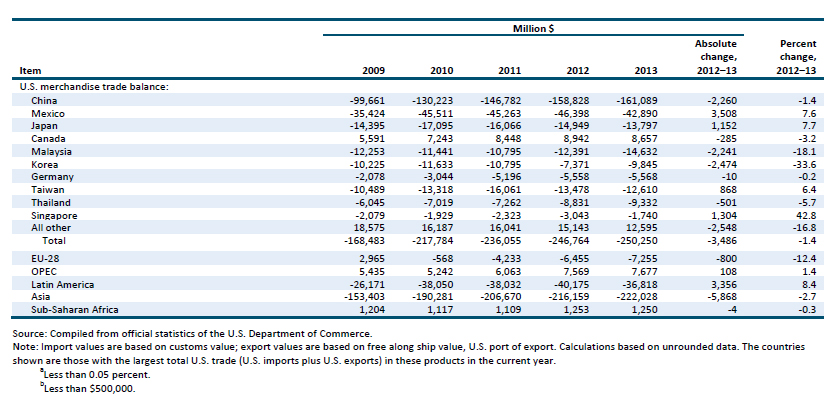Click the Thailand row label

tap(51, 202)
